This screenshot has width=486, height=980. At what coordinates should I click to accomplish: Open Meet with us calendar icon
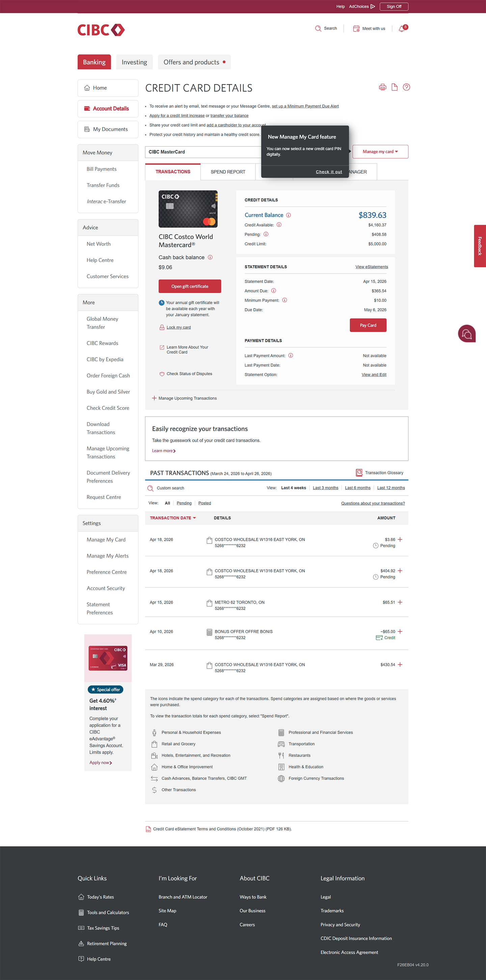[356, 29]
